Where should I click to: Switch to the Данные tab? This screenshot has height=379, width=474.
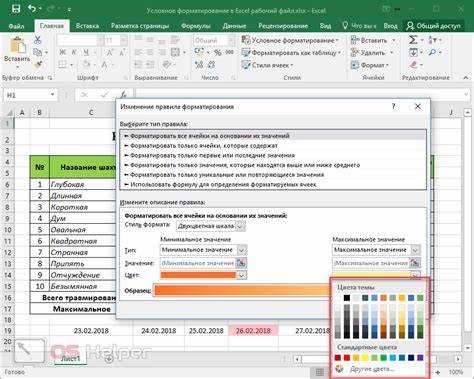(x=234, y=26)
